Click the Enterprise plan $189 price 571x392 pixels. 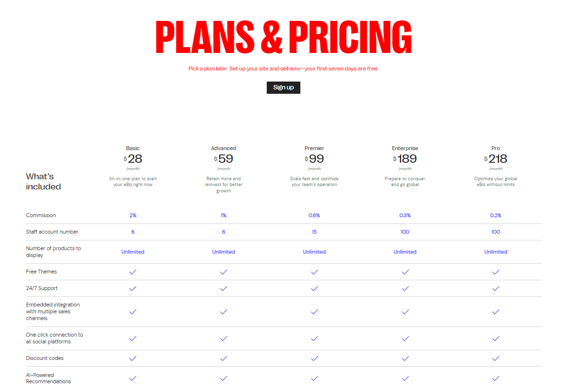pyautogui.click(x=405, y=159)
